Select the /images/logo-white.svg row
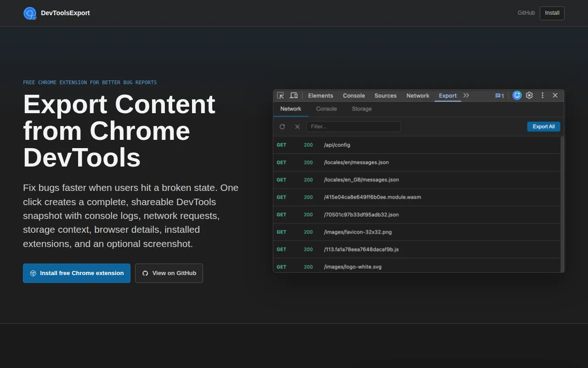 coord(417,266)
